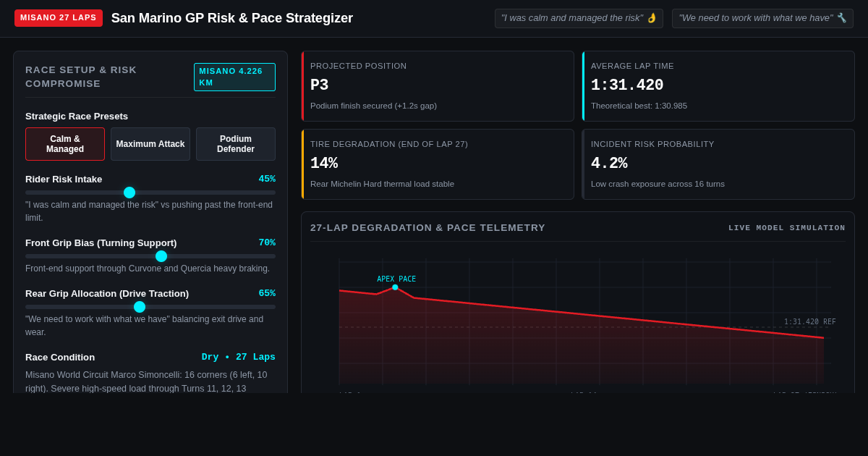Adjust the Rear Grip Allocation slider
The height and width of the screenshot is (456, 868).
150,307
